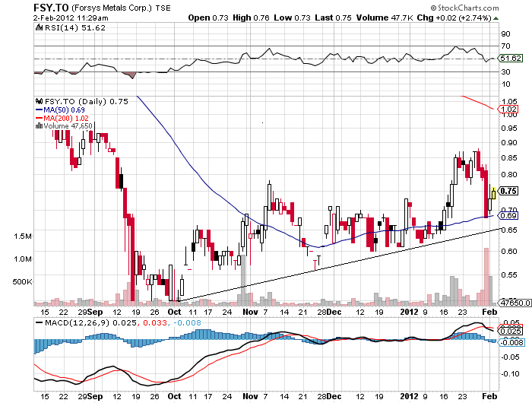The height and width of the screenshot is (403, 532).
Task: Click the yellow-highlighted latest candlestick
Action: (493, 194)
